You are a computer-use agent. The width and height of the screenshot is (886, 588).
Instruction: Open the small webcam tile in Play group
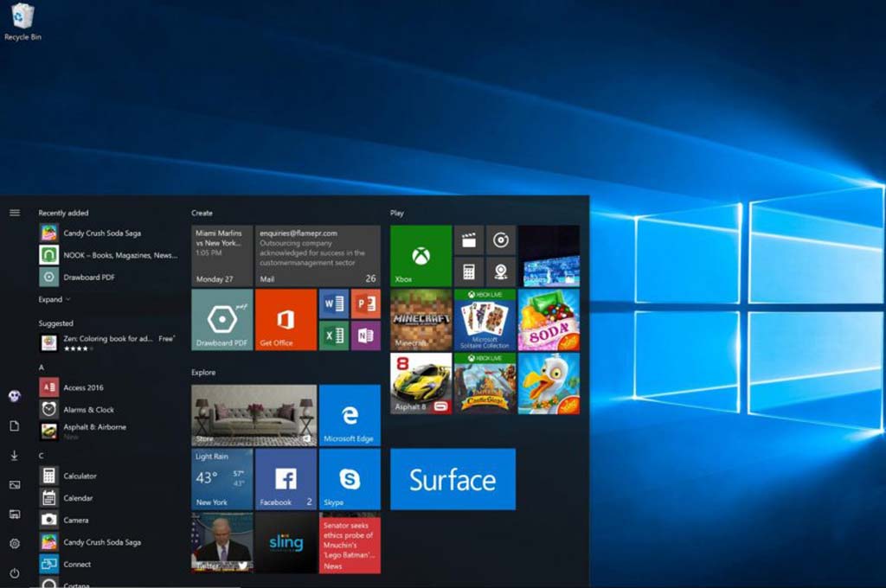click(501, 272)
